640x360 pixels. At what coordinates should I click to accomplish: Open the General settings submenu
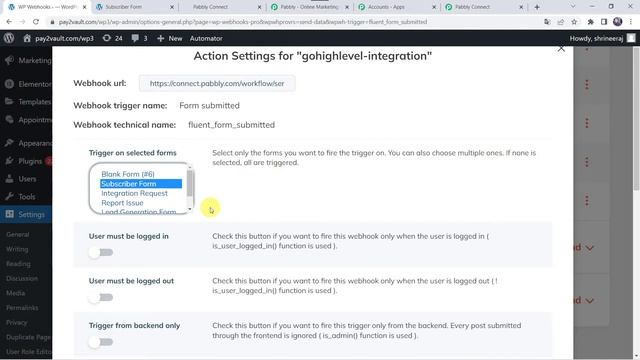tap(18, 234)
